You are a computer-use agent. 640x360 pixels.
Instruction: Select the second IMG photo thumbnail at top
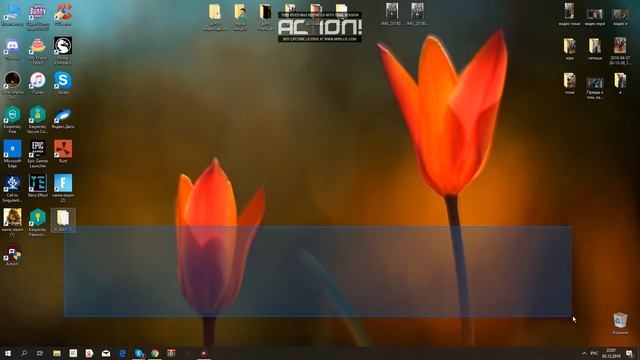tap(417, 14)
